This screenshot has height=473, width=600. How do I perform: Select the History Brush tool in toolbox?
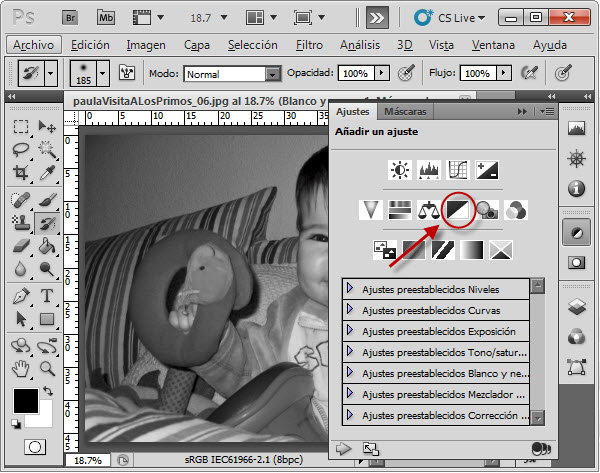point(47,223)
